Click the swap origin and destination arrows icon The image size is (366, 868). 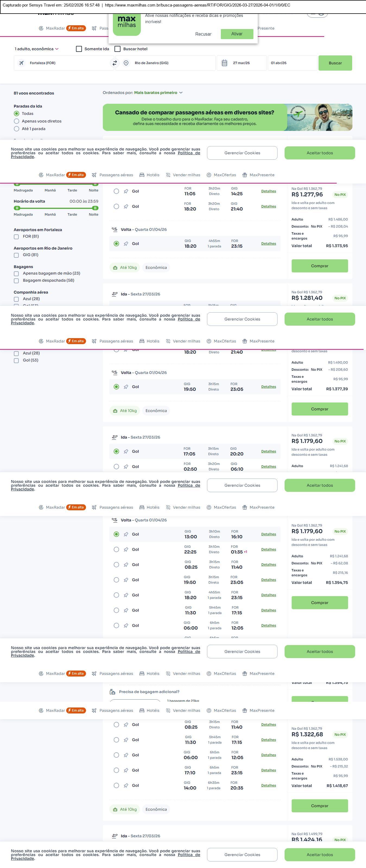pos(115,63)
